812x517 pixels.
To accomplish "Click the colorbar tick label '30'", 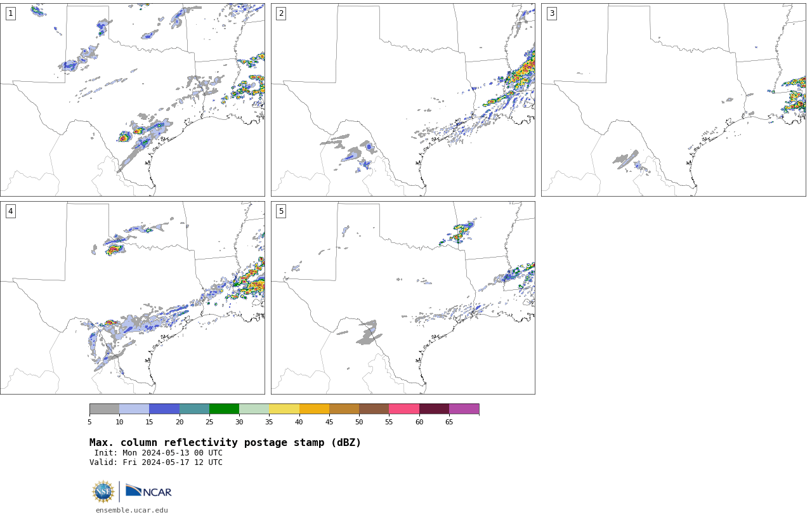I will point(239,422).
